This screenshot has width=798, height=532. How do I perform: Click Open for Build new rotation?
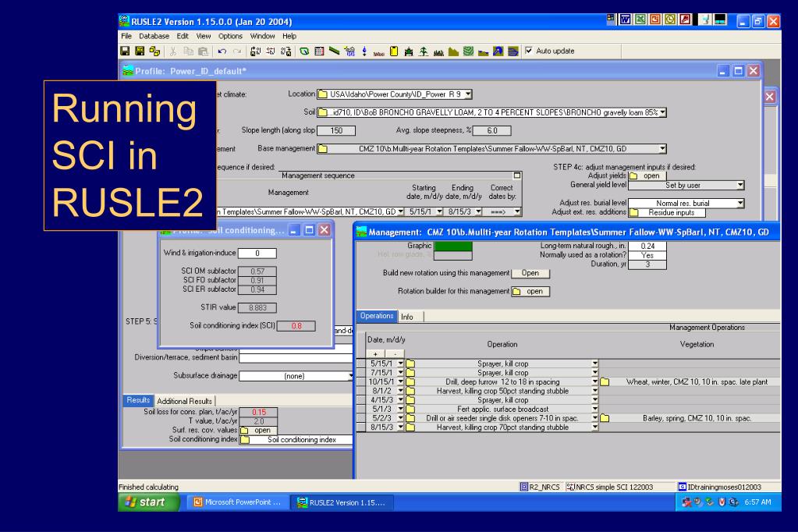pyautogui.click(x=530, y=273)
